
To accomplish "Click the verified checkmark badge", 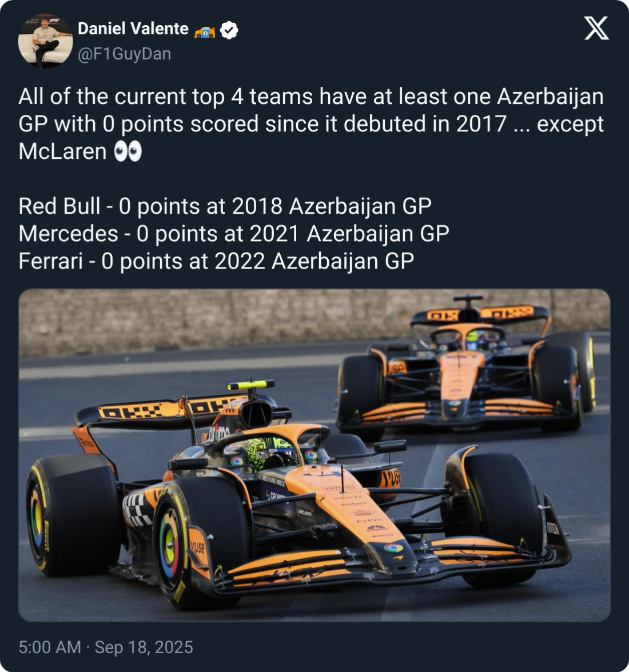I will coord(229,30).
